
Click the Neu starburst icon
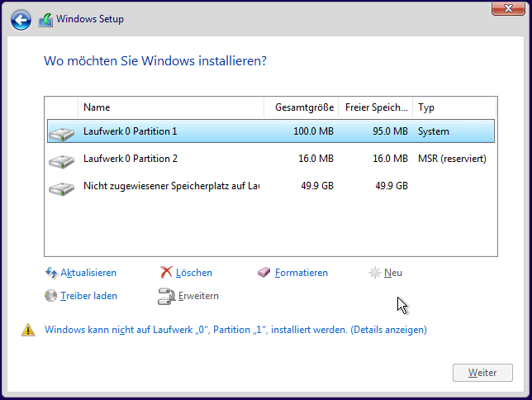tap(375, 273)
